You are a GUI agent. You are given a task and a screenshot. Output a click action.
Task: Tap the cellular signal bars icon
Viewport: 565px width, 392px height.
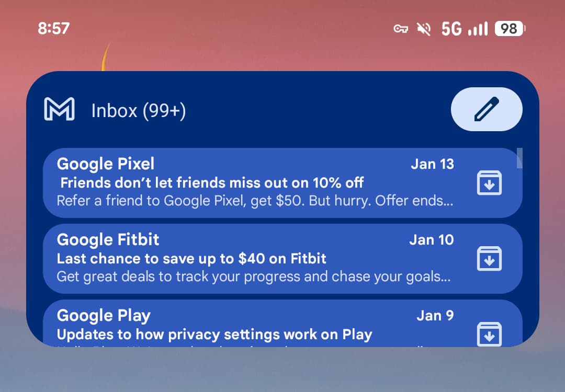click(x=478, y=29)
